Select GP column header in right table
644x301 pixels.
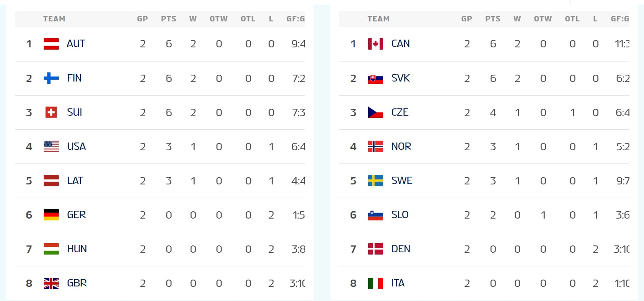[x=467, y=19]
